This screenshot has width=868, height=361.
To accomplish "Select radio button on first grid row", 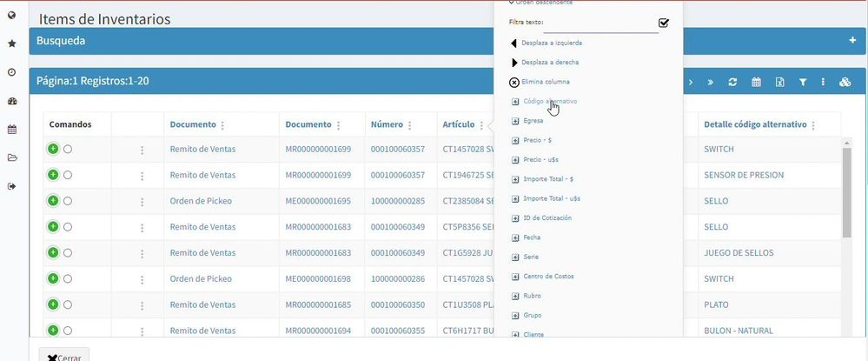I will click(x=68, y=149).
